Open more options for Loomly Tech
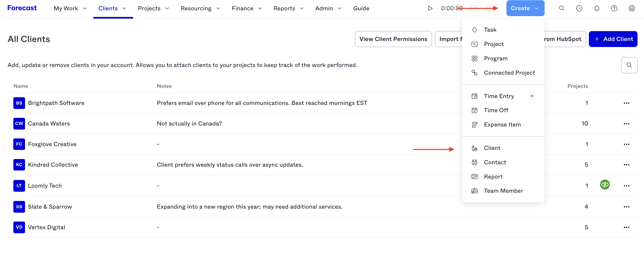This screenshot has width=644, height=274. point(626,186)
